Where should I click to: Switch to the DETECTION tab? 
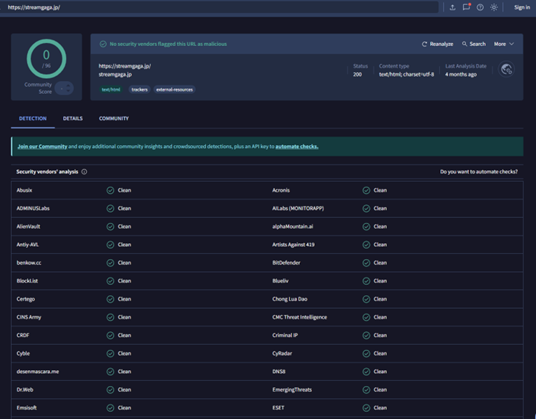click(33, 118)
